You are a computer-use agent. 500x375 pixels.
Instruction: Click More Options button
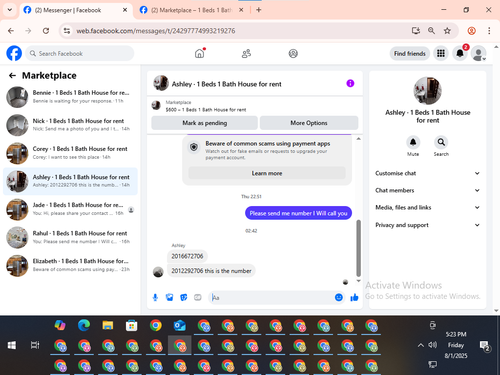309,123
